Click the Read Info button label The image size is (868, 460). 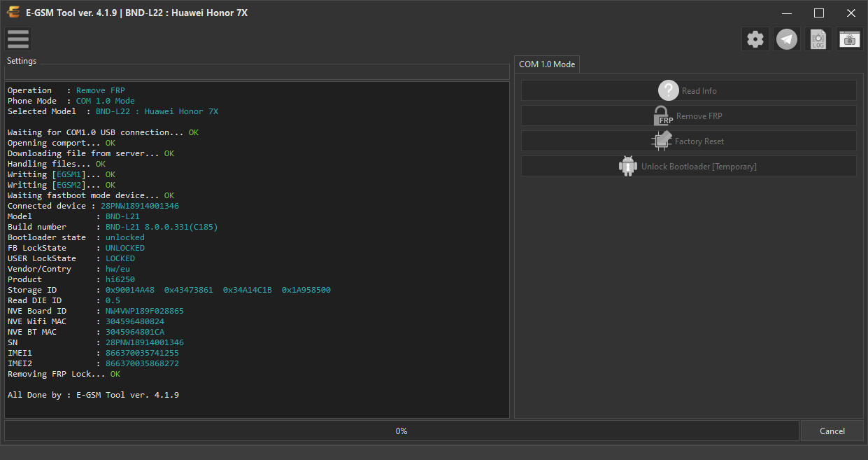point(699,91)
